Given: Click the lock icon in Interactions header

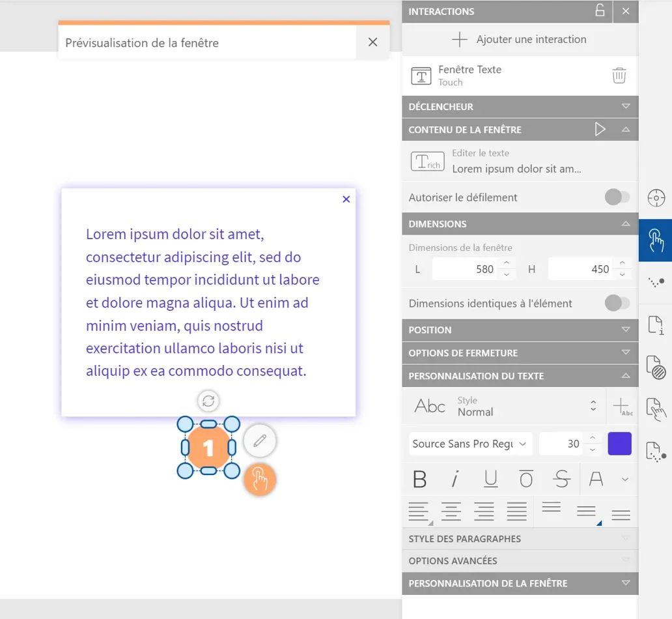Looking at the screenshot, I should pos(600,11).
